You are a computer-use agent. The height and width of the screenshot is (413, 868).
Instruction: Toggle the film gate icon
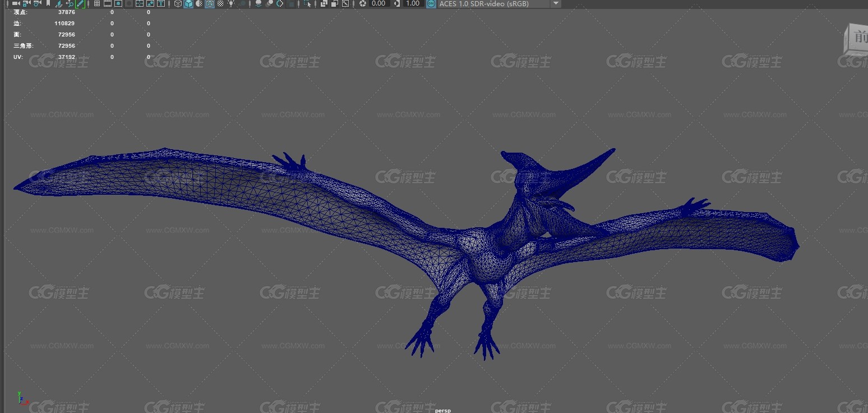[108, 3]
